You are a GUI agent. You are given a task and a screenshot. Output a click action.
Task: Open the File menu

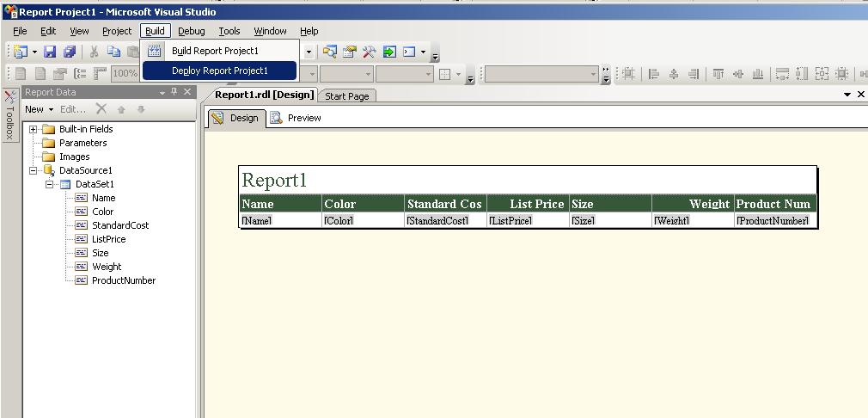tap(20, 31)
